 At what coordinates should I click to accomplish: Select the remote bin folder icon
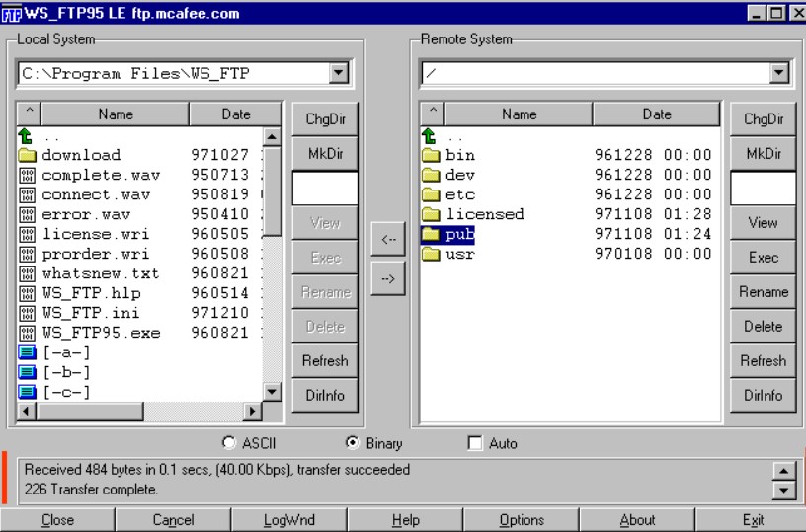click(x=431, y=155)
